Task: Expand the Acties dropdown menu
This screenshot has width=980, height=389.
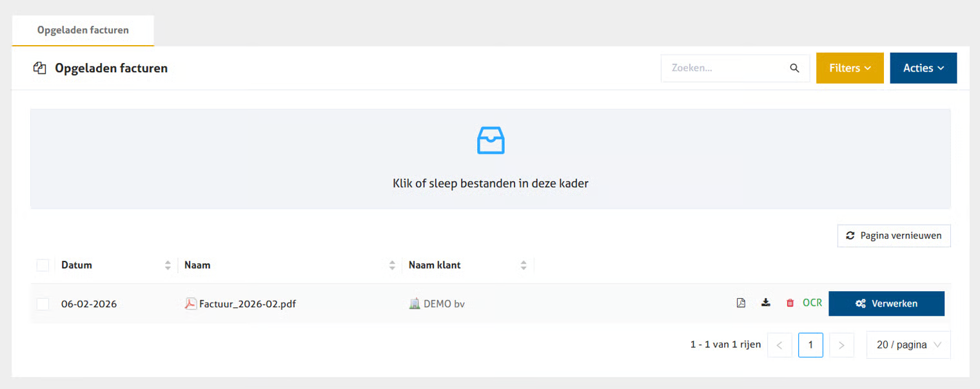Action: pos(923,68)
